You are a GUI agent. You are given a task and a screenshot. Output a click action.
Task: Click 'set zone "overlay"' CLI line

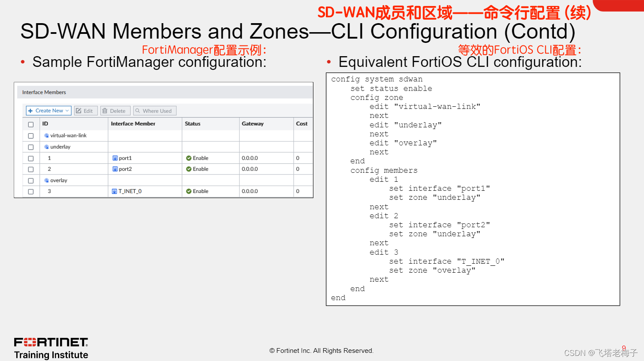point(432,271)
